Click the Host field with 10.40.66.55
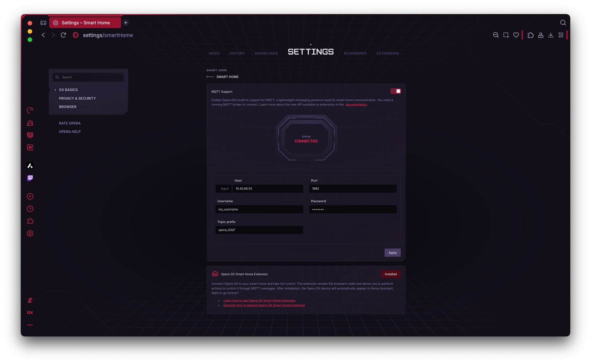The height and width of the screenshot is (364, 591). [268, 188]
